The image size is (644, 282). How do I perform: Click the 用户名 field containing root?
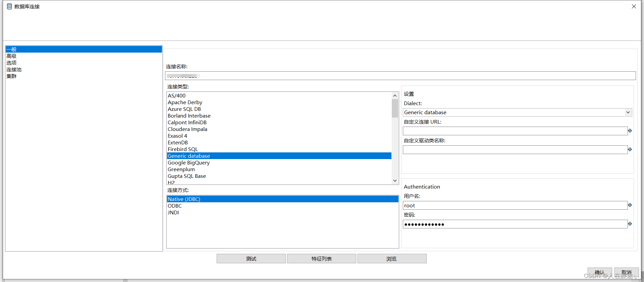coord(515,205)
